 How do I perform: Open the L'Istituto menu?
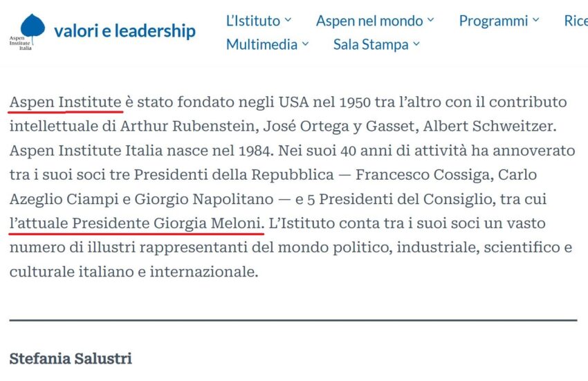[x=253, y=21]
